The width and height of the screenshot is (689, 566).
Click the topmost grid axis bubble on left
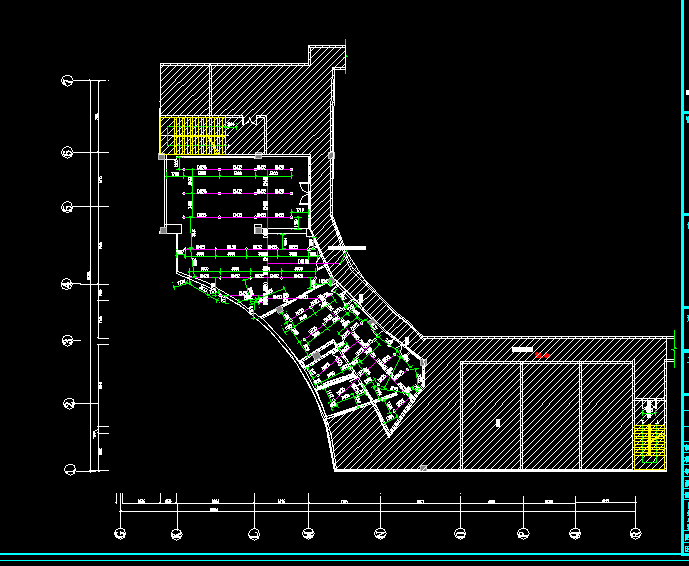[68, 81]
